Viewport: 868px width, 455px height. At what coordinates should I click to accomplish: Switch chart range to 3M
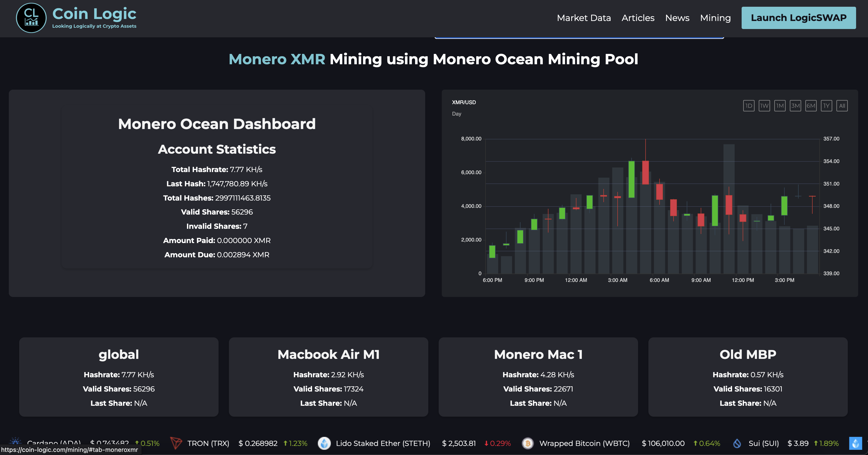pos(795,106)
